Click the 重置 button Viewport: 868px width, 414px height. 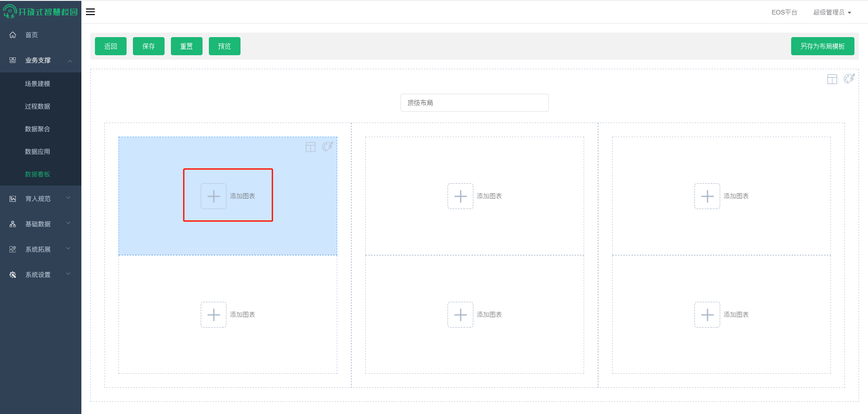pos(187,46)
